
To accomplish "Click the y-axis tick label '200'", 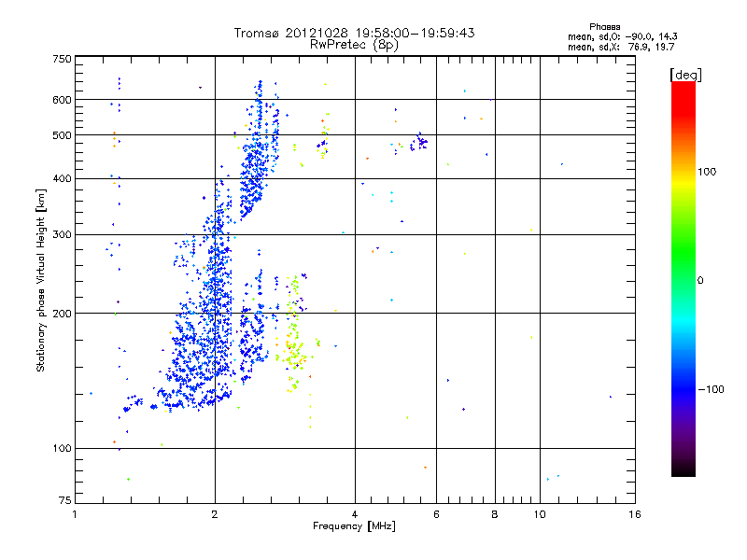I will click(62, 314).
